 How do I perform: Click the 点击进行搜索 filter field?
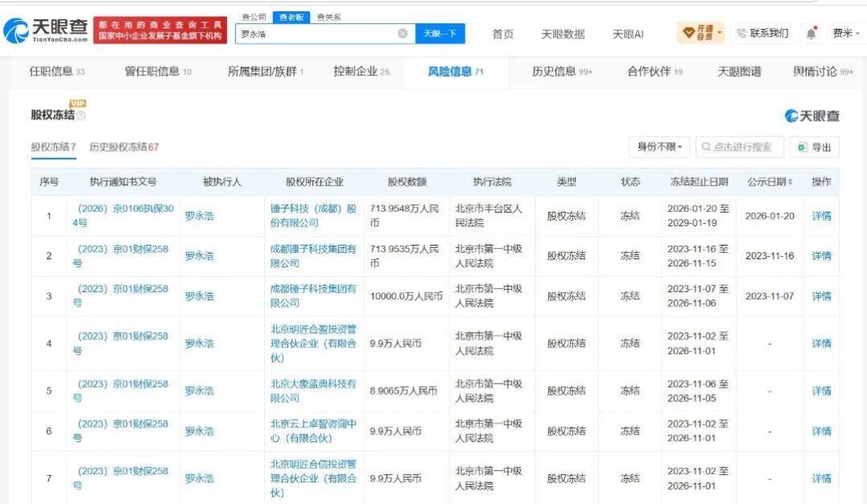click(740, 147)
